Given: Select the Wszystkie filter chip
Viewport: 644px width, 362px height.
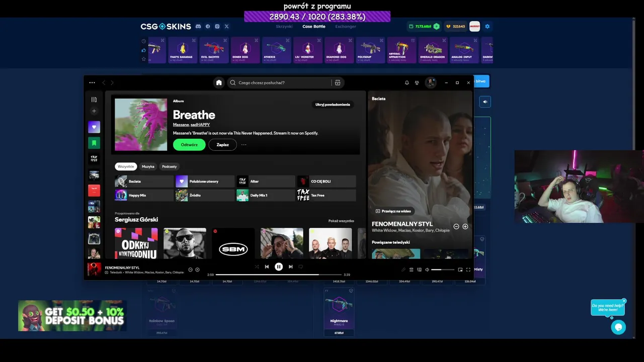Looking at the screenshot, I should click(x=126, y=166).
